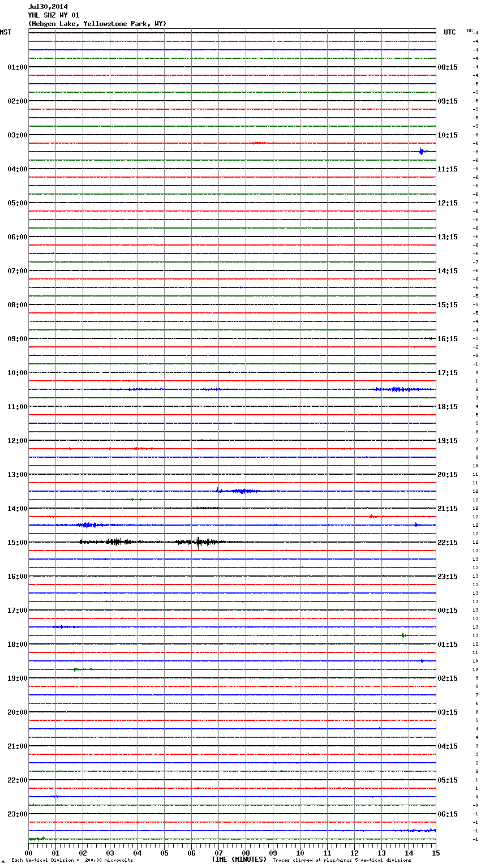Select the 03:00 MST time label

click(x=18, y=135)
